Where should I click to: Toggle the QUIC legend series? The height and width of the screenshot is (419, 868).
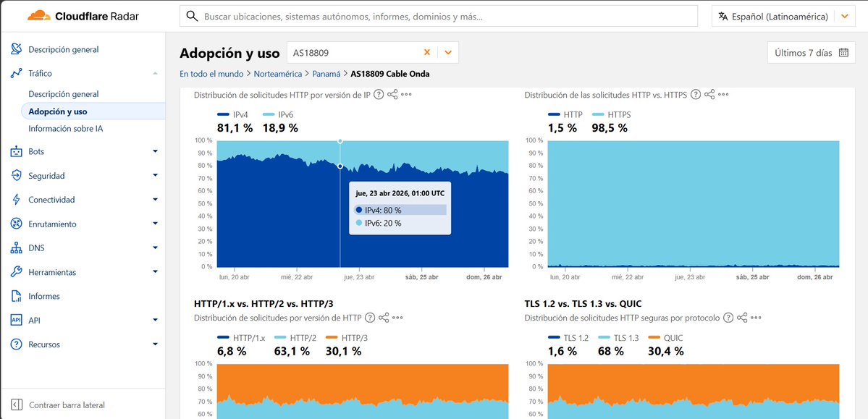[665, 338]
